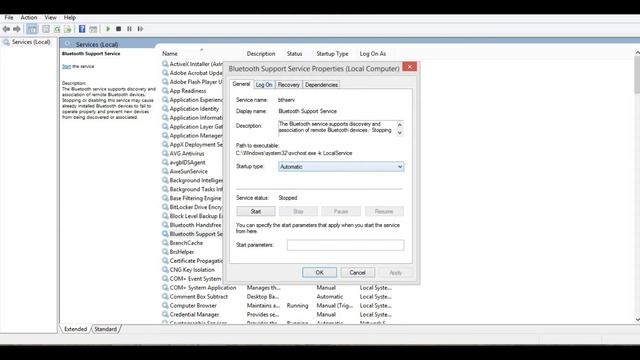Click the Properties icon in the toolbar
This screenshot has width=640, height=360.
point(46,29)
